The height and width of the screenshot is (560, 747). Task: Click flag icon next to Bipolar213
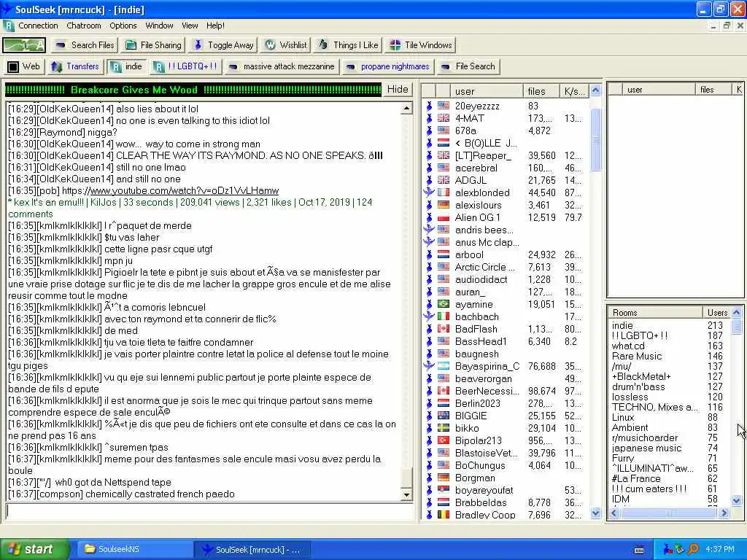444,440
